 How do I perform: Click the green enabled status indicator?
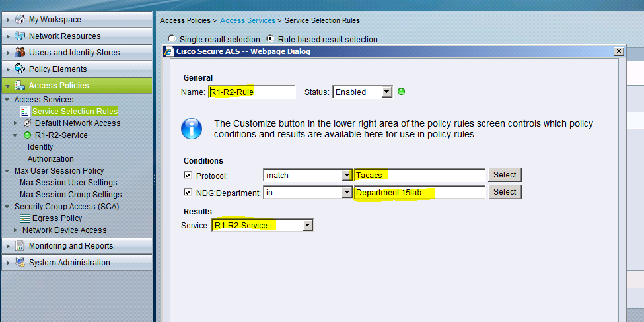402,92
